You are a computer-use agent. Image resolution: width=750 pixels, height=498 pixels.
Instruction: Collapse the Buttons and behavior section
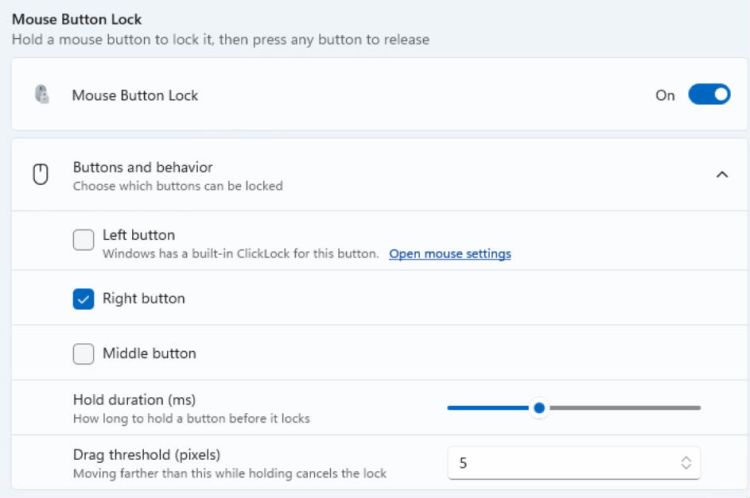click(722, 175)
